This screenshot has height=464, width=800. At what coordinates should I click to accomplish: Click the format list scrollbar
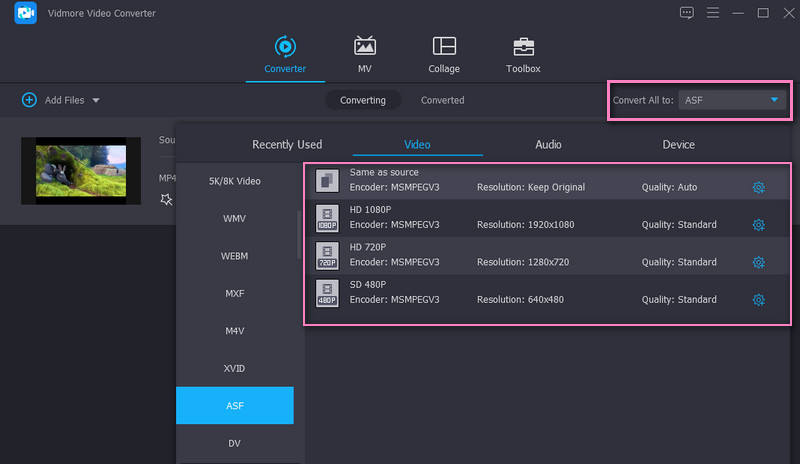(x=298, y=235)
